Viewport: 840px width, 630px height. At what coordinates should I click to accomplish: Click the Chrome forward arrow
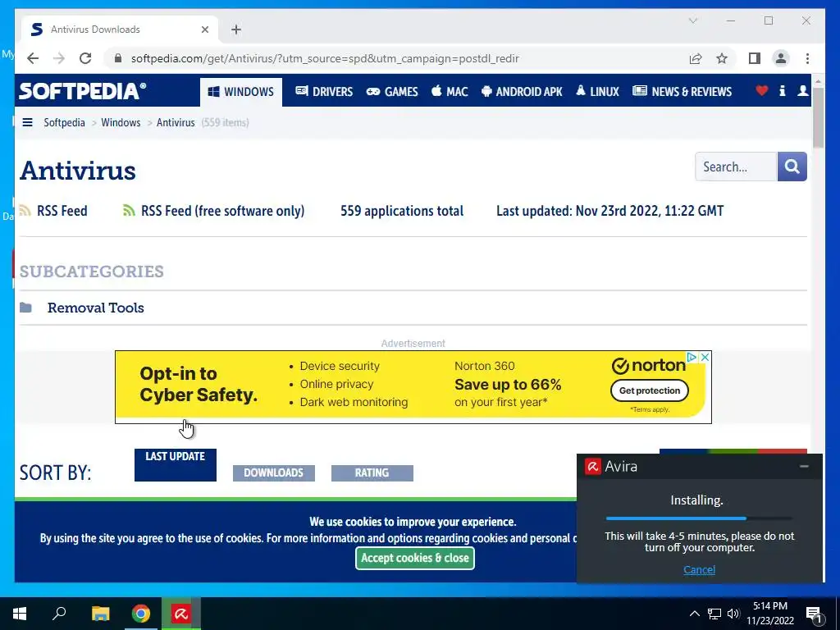tap(59, 58)
